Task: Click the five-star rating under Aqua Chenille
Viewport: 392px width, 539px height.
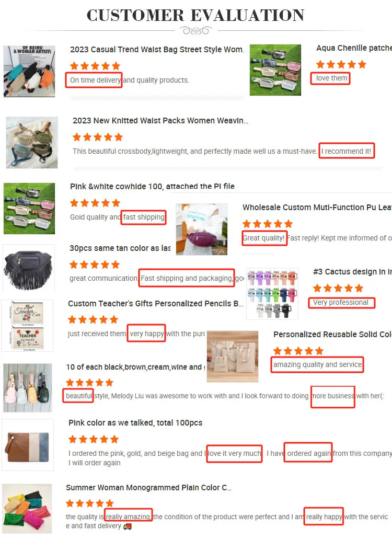Action: click(341, 64)
